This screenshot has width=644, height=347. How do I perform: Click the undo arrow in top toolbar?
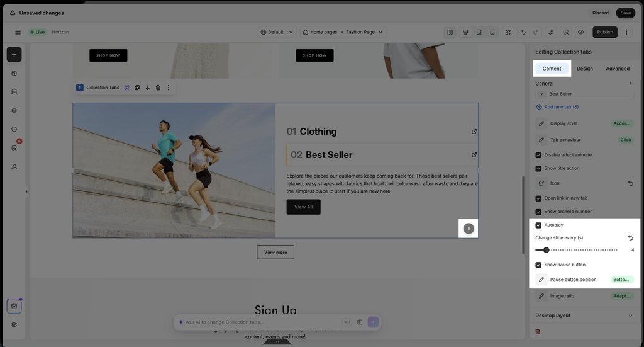coord(523,32)
